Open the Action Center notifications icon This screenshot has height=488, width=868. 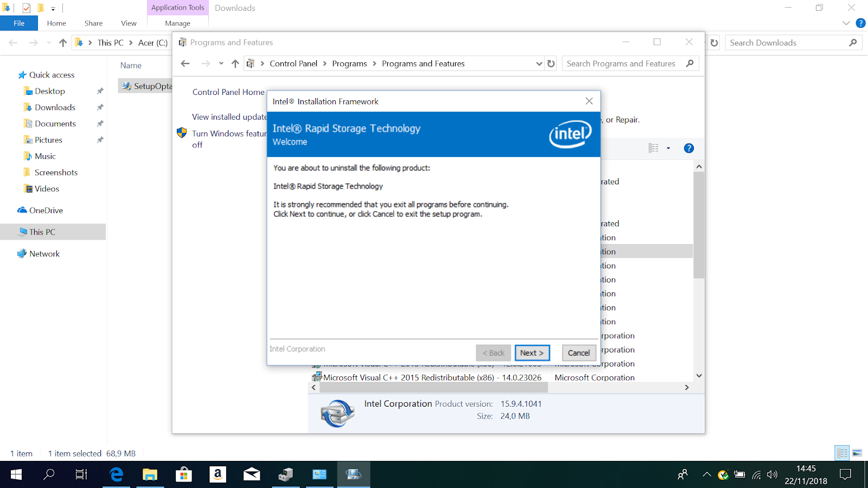(x=845, y=474)
